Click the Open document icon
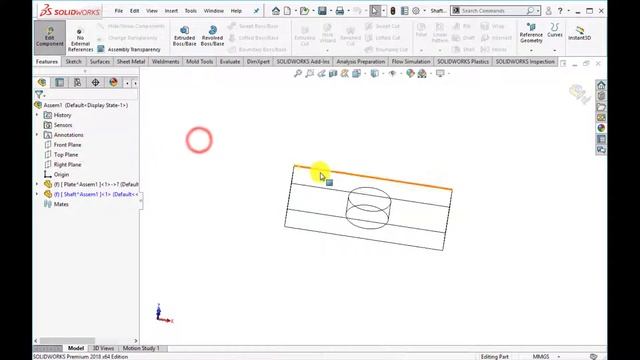640x360 pixels. [304, 11]
